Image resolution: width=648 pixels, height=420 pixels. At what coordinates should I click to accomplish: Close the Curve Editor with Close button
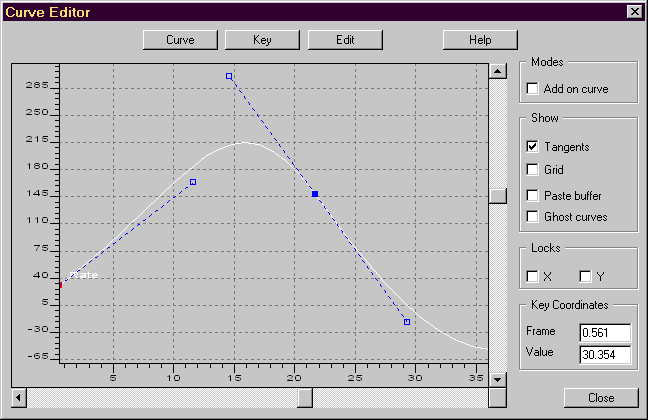[601, 398]
